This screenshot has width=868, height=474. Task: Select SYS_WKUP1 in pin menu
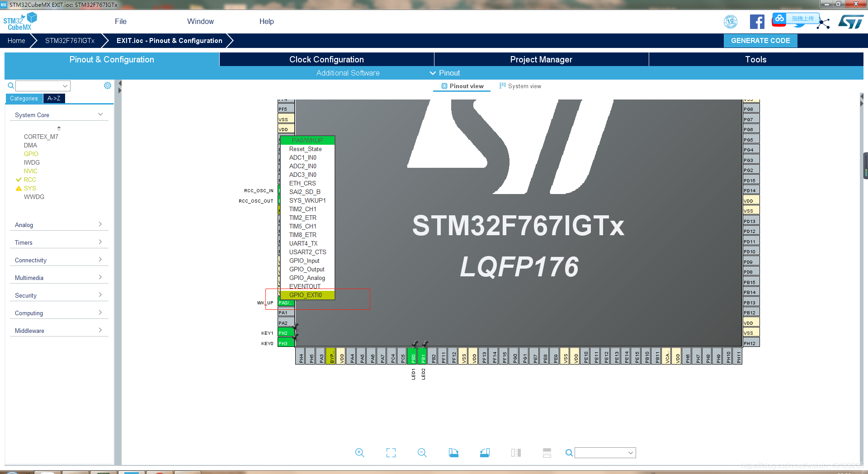[307, 200]
